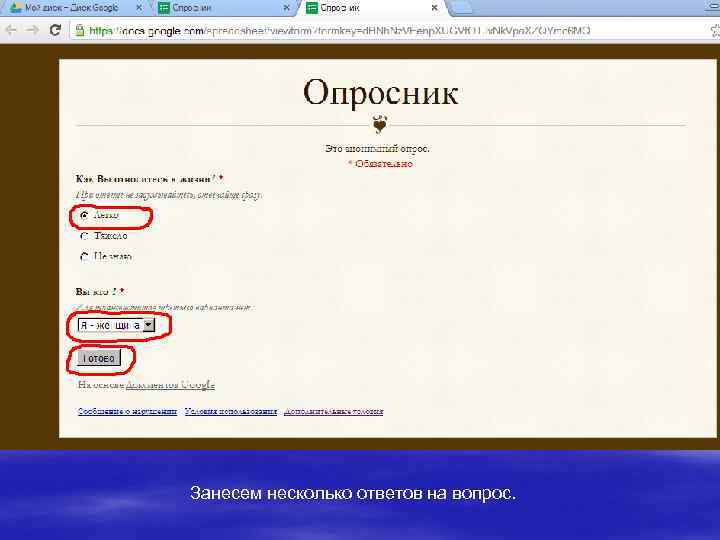
Task: Select the Тяжело radio option
Action: coord(84,236)
